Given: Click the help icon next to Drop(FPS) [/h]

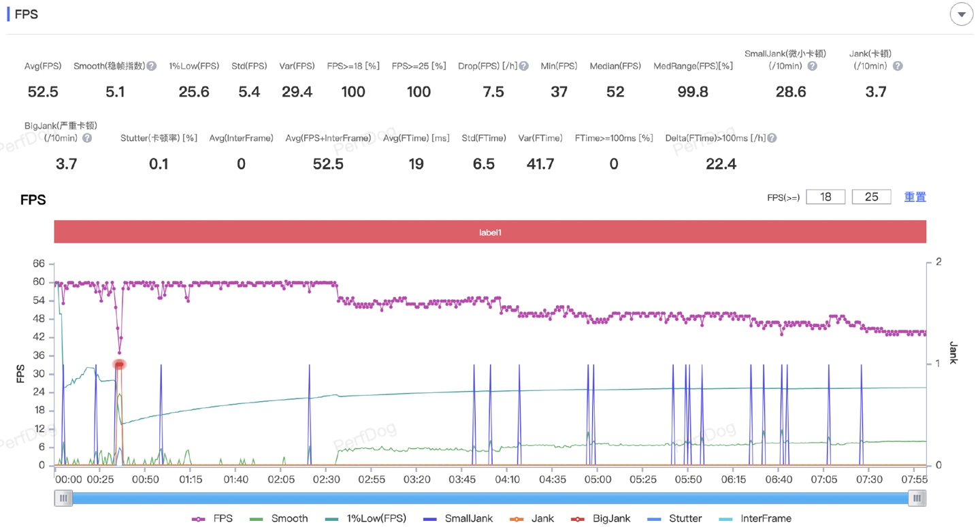Looking at the screenshot, I should click(x=523, y=66).
